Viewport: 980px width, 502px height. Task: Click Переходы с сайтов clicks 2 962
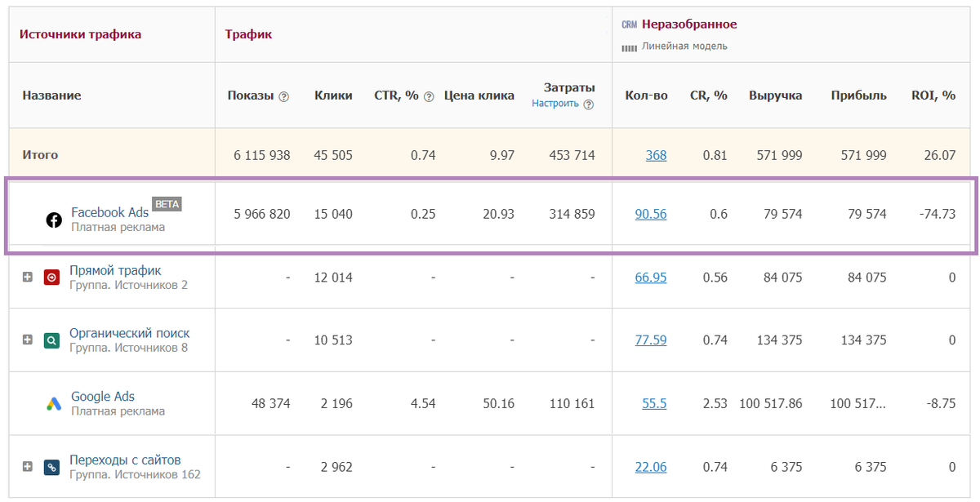click(336, 467)
